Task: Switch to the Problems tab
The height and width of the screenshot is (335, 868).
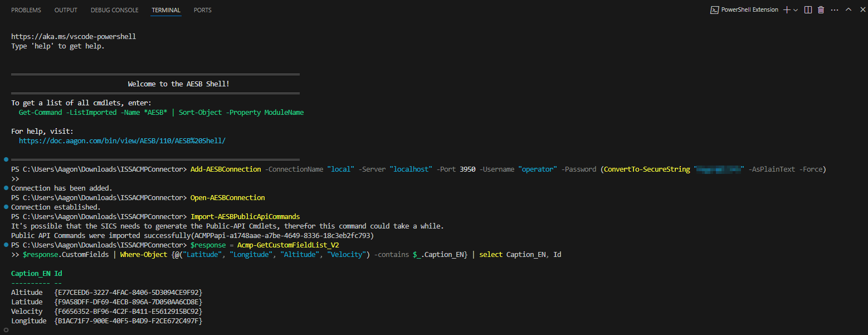Action: click(x=26, y=10)
